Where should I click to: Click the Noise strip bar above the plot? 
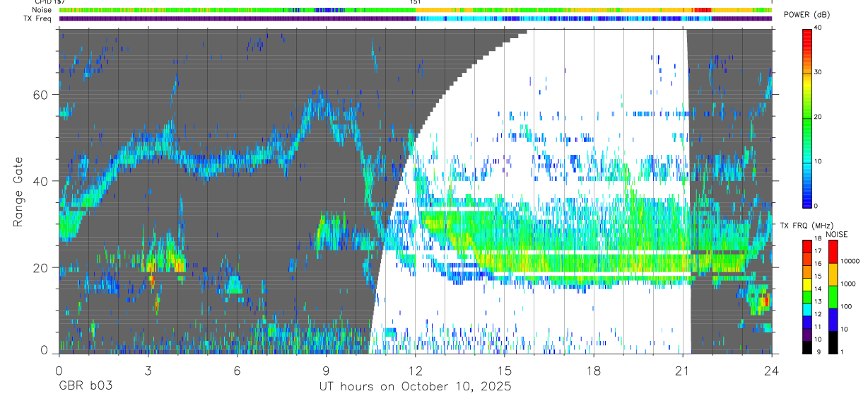click(416, 10)
